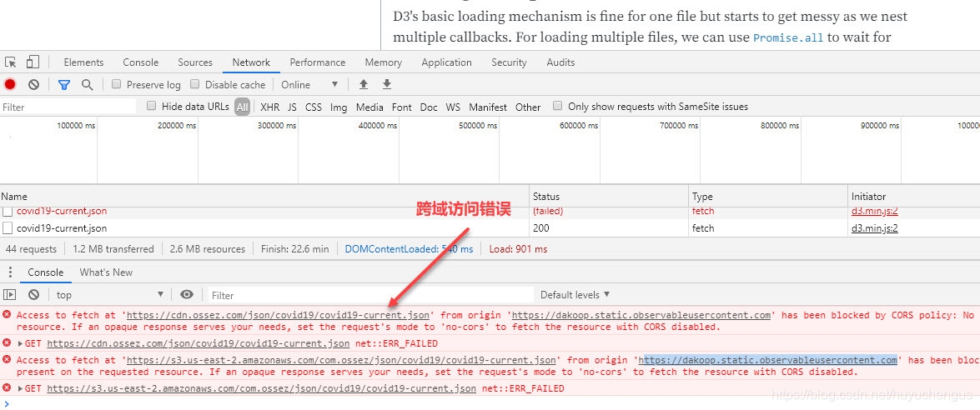Image resolution: width=980 pixels, height=410 pixels.
Task: Click the import HAR upload icon
Action: click(364, 85)
